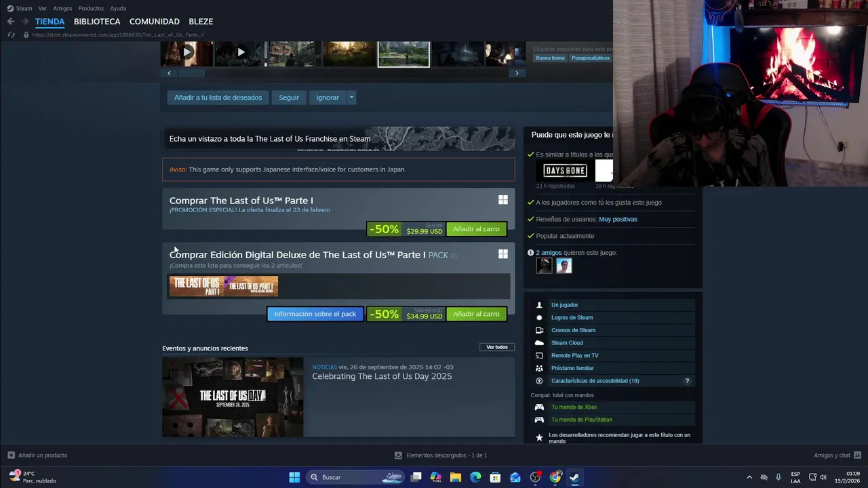868x488 pixels.
Task: Click Préstamo familiar feature
Action: pos(612,368)
